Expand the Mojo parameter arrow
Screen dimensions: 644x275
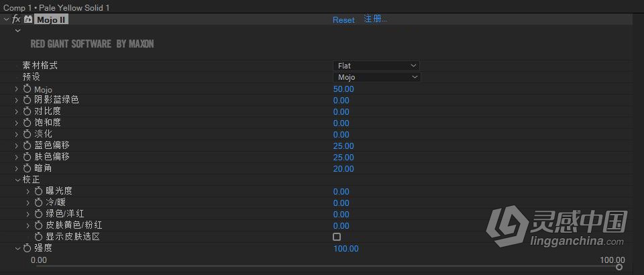[x=17, y=89]
